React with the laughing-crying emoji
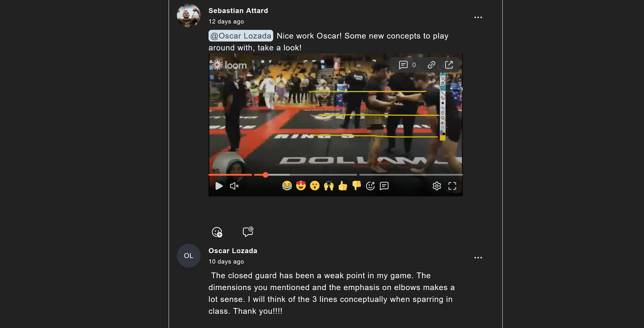This screenshot has width=644, height=328. 287,186
